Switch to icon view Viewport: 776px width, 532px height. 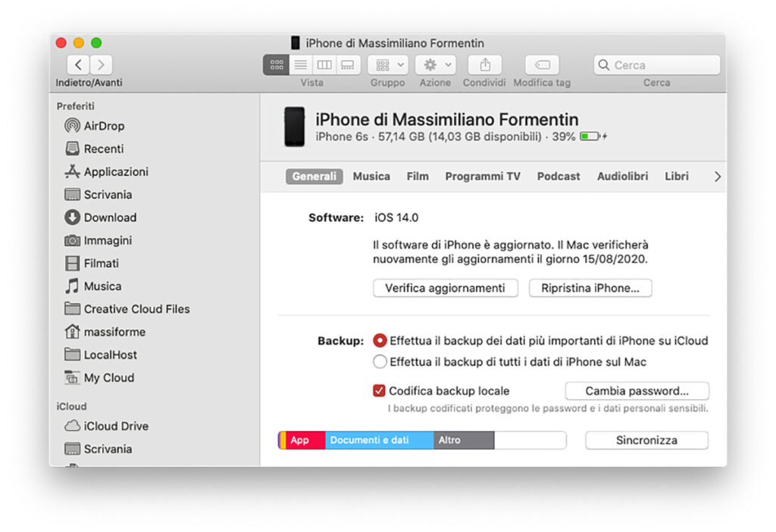pyautogui.click(x=276, y=65)
